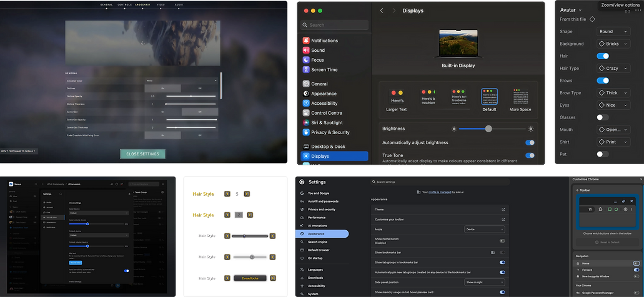The height and width of the screenshot is (297, 644).
Task: Open Theme external link icon in Chrome
Action: point(503,209)
